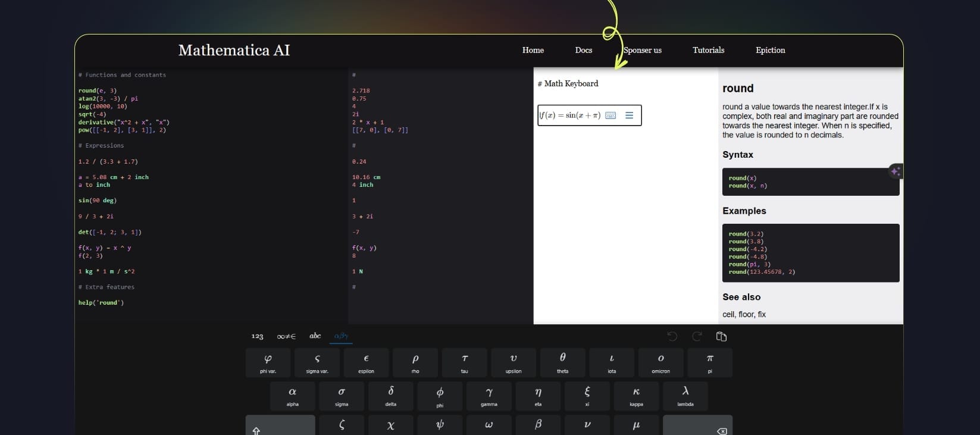Switch to the 123 numeric keyboard tab
Viewport: 980px width, 435px height.
point(257,336)
